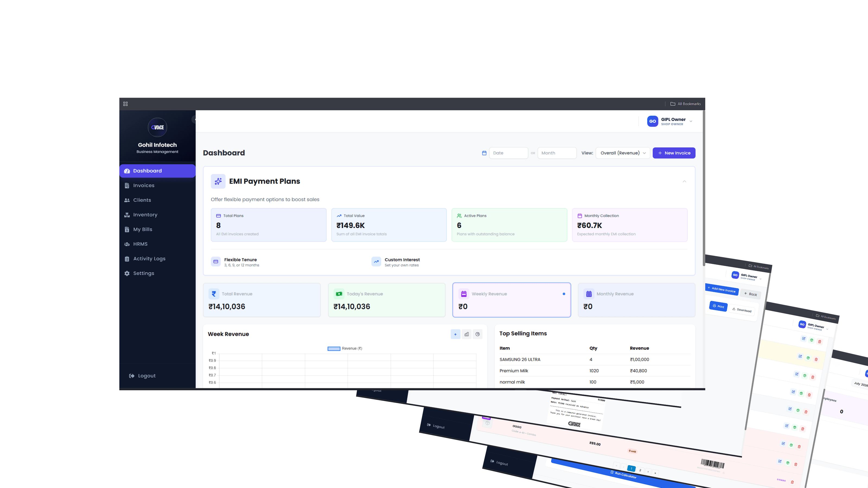The height and width of the screenshot is (488, 868).
Task: Click the New Invoice button
Action: click(674, 153)
